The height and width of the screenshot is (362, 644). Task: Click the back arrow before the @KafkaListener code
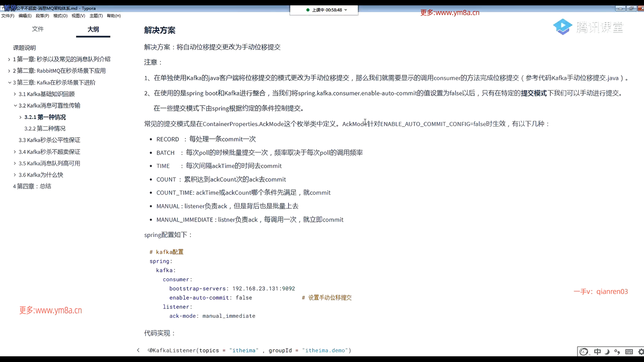tap(138, 350)
